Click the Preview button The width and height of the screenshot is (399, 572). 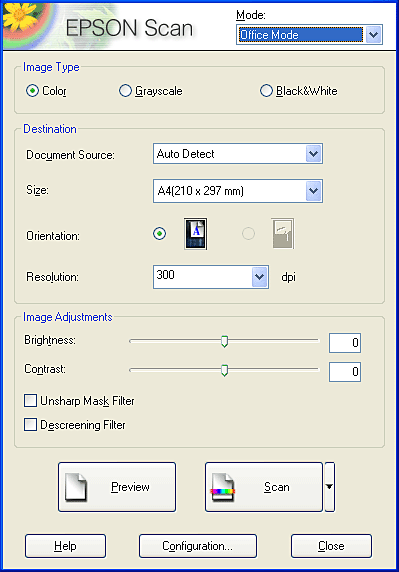(x=117, y=487)
